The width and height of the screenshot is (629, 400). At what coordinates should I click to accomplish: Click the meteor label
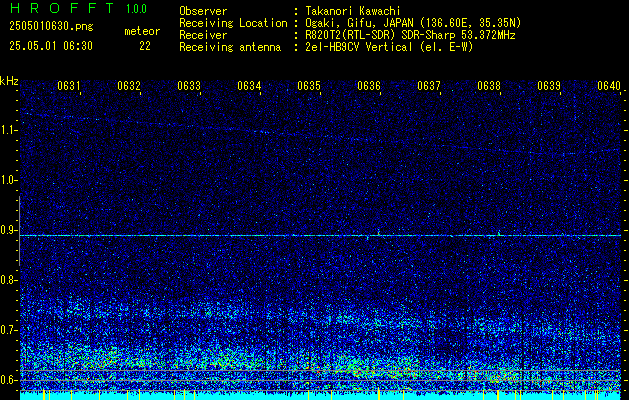click(x=142, y=31)
